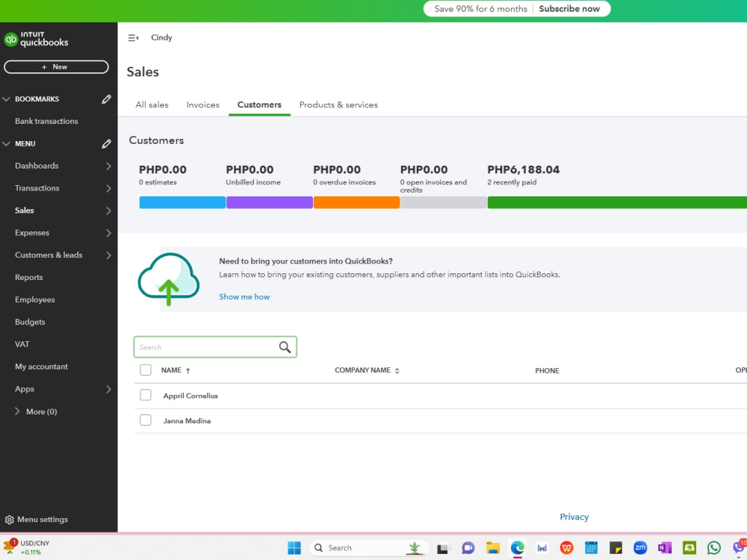747x560 pixels.
Task: Edit menu with the pencil icon
Action: (x=106, y=144)
